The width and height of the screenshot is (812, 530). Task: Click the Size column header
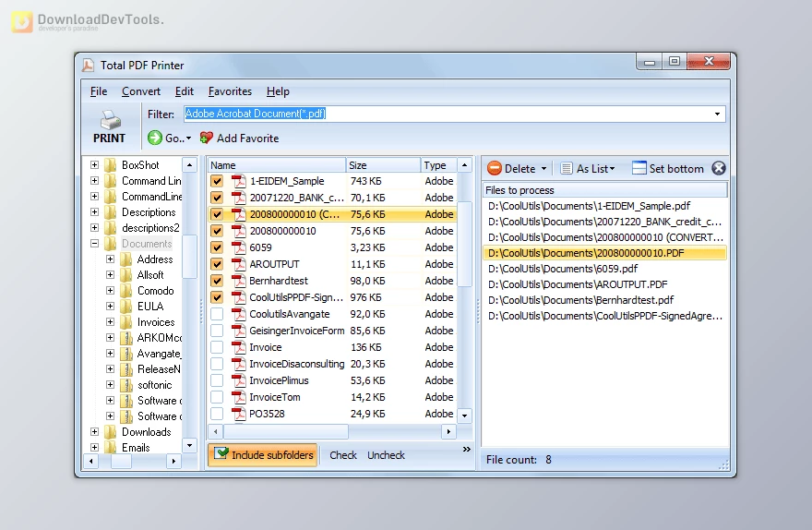click(383, 165)
